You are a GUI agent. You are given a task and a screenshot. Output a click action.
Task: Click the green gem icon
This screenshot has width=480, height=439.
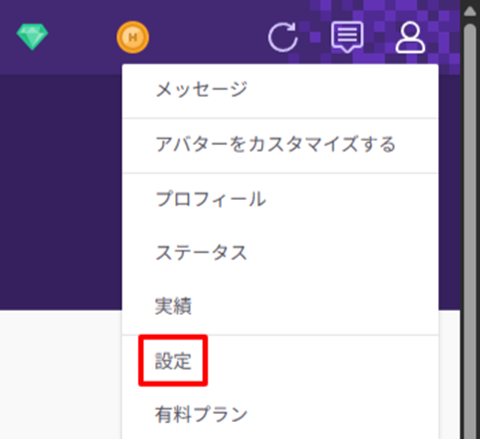[x=32, y=37]
